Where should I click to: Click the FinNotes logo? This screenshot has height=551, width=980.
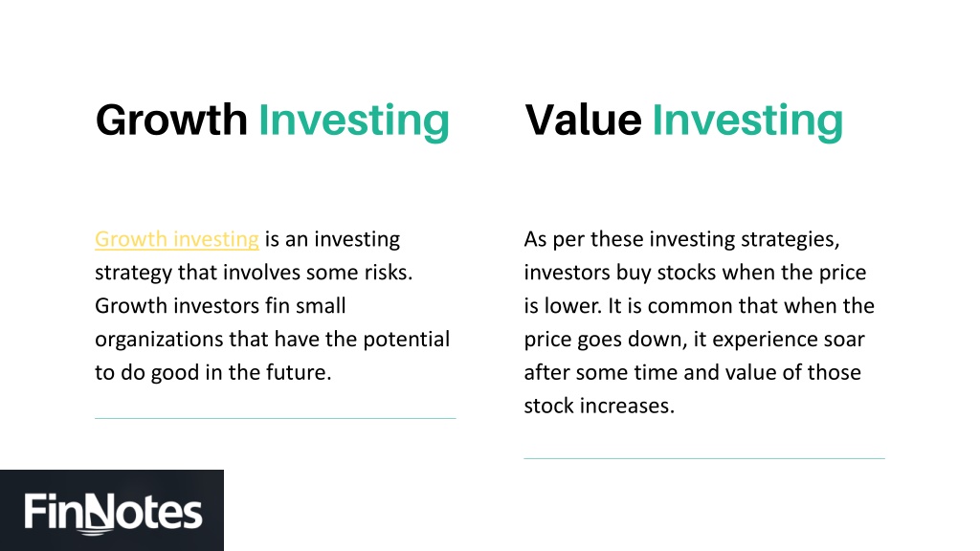tap(112, 511)
